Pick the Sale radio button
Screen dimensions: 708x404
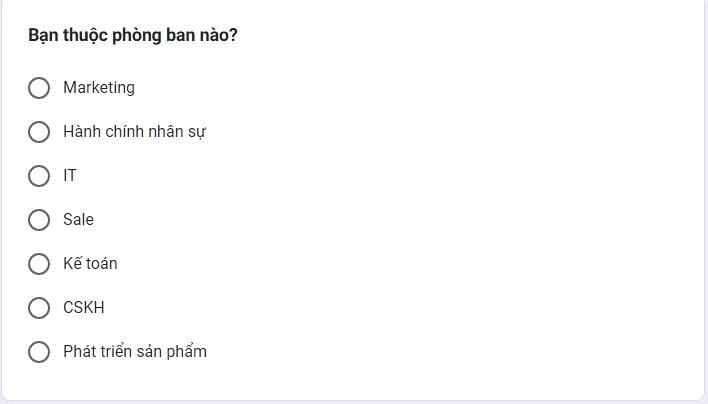39,220
